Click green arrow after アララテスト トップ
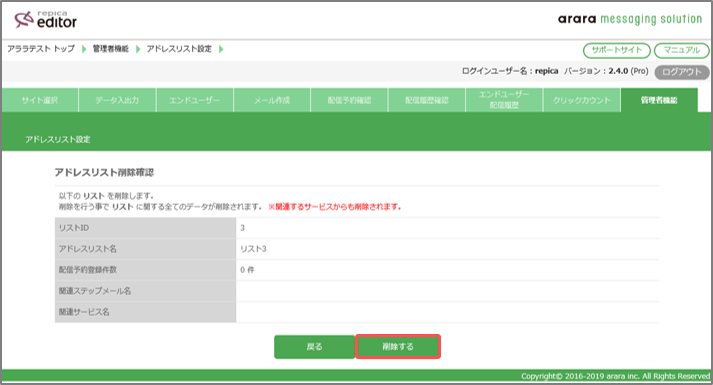This screenshot has width=713, height=385. click(x=84, y=49)
